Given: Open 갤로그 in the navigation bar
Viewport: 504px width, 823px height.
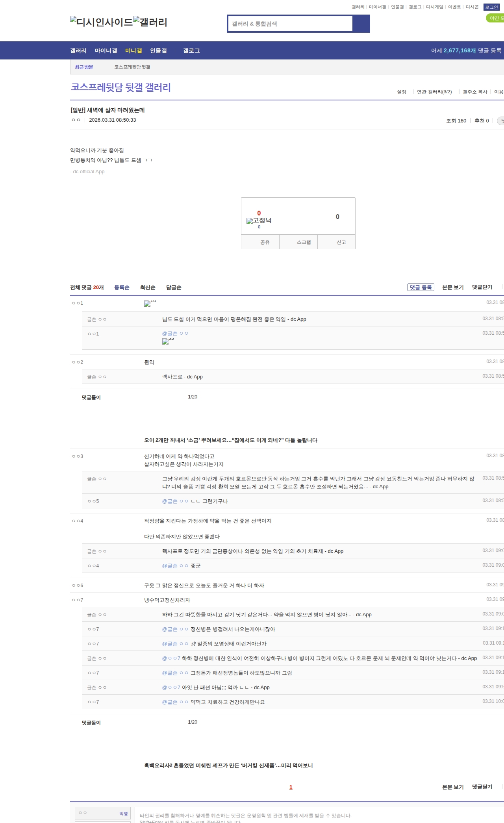Looking at the screenshot, I should coord(191,51).
